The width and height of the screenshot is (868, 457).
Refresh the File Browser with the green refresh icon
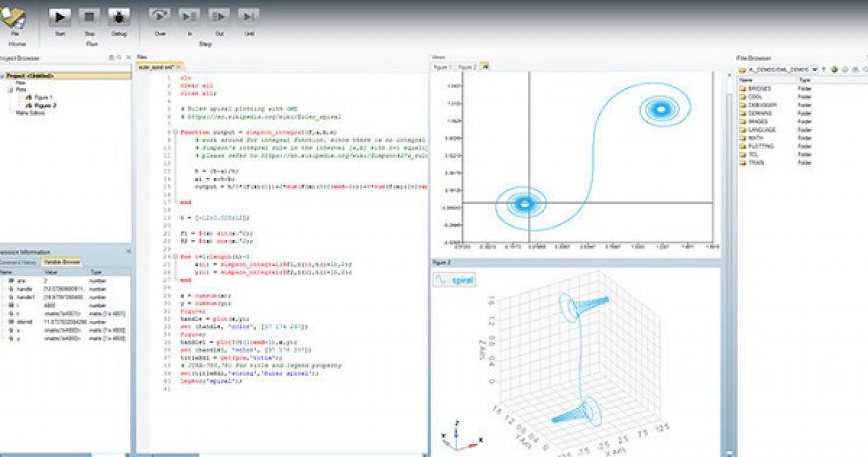834,69
